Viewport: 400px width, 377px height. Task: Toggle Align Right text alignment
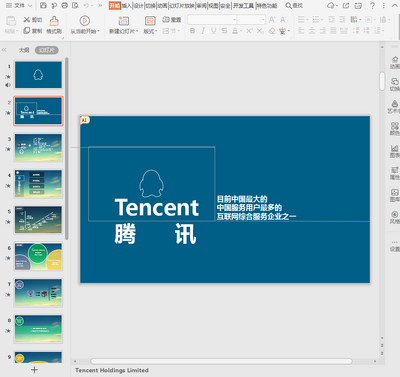323,31
